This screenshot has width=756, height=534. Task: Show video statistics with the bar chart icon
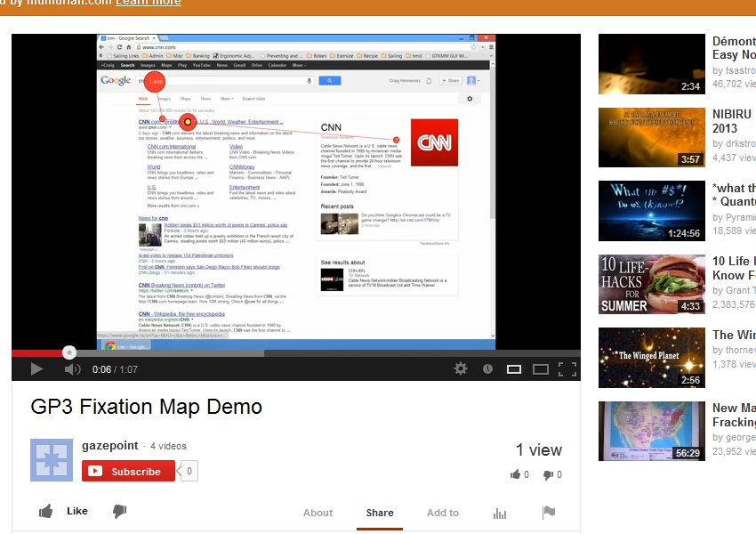[500, 514]
